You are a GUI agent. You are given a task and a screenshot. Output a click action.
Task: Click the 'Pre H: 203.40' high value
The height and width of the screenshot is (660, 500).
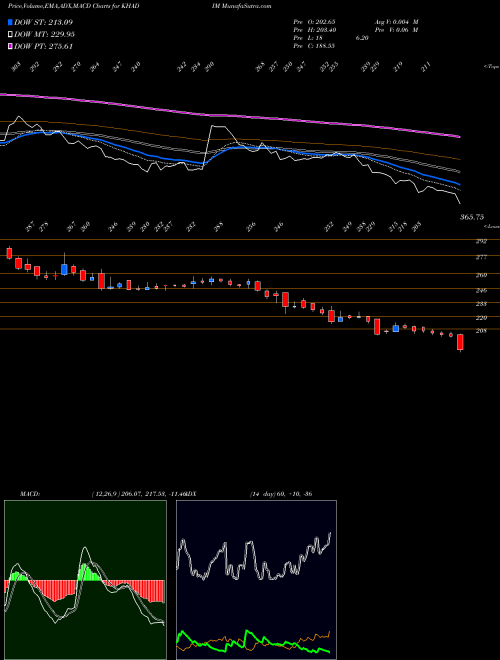tap(314, 30)
